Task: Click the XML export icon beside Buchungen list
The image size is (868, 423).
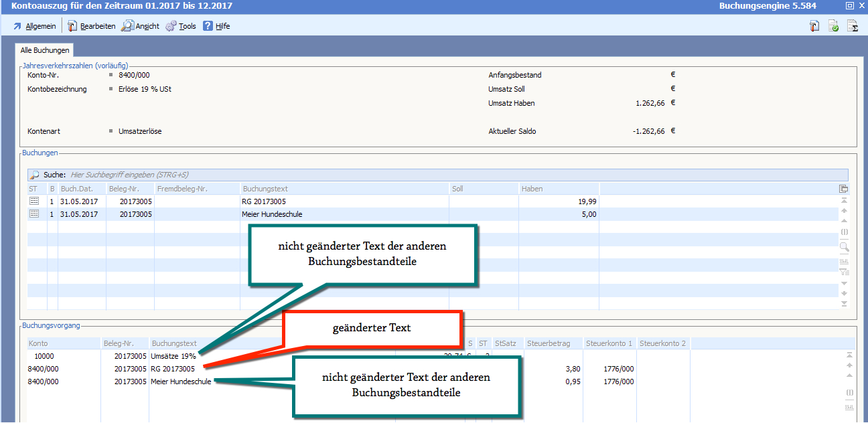Action: [844, 260]
